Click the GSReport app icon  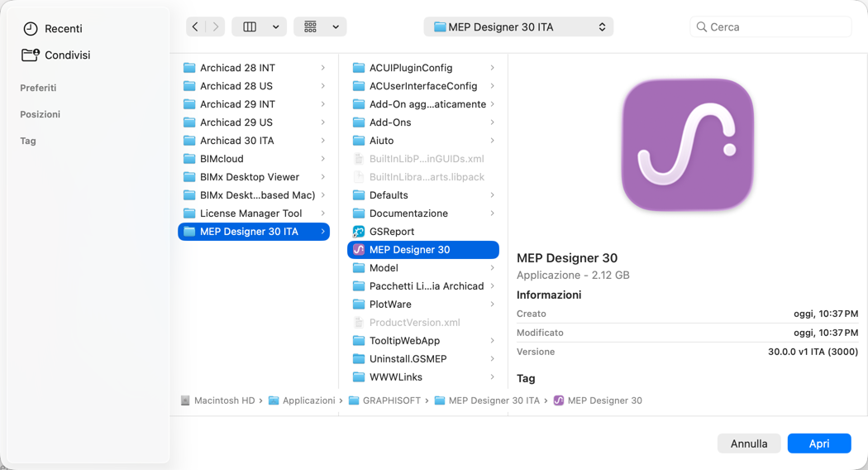[359, 232]
